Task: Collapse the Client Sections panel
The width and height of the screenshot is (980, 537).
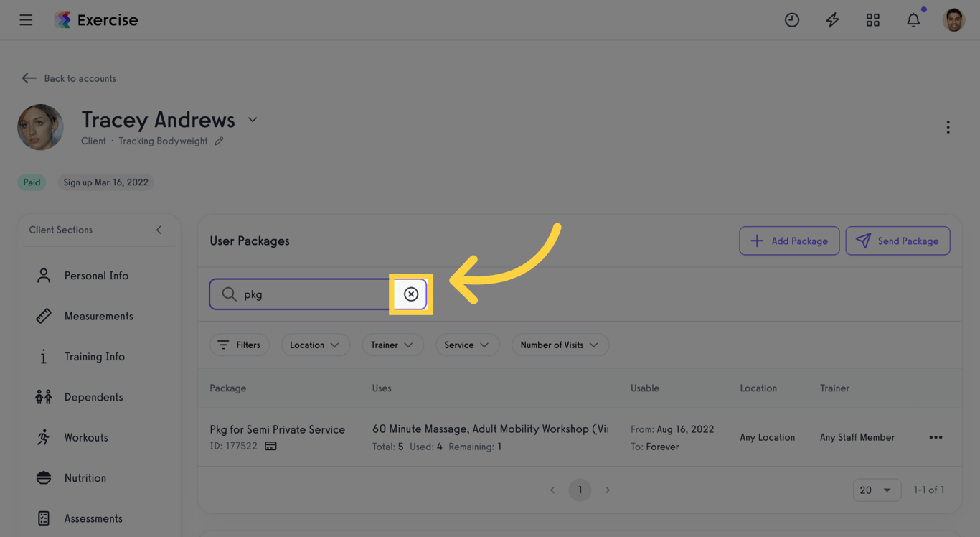Action: (159, 230)
